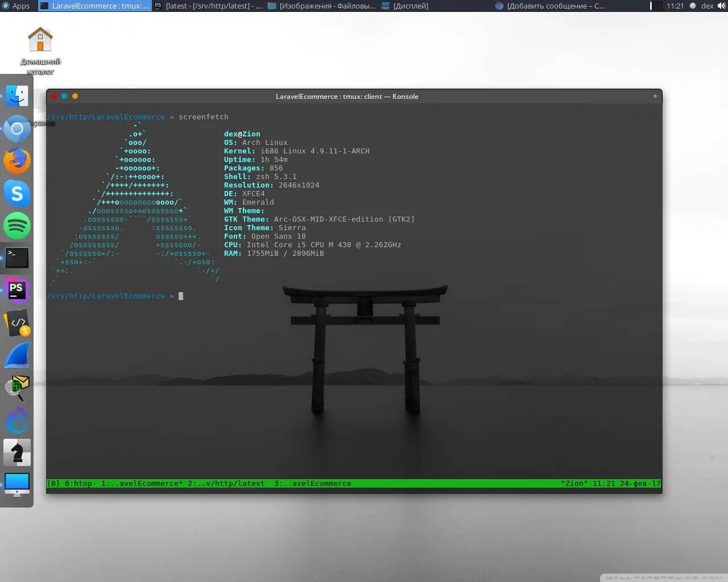Click the volume speaker icon in panel
The width and height of the screenshot is (728, 582).
tap(722, 6)
